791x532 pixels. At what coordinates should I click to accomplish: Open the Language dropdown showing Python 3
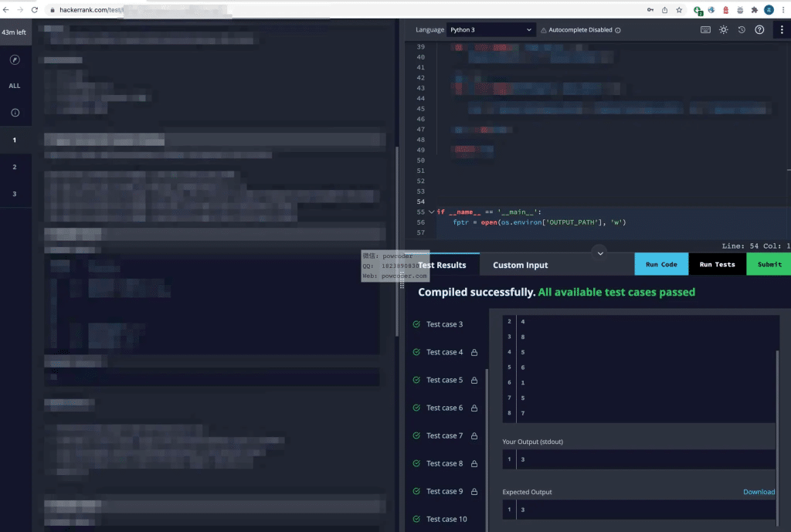491,29
